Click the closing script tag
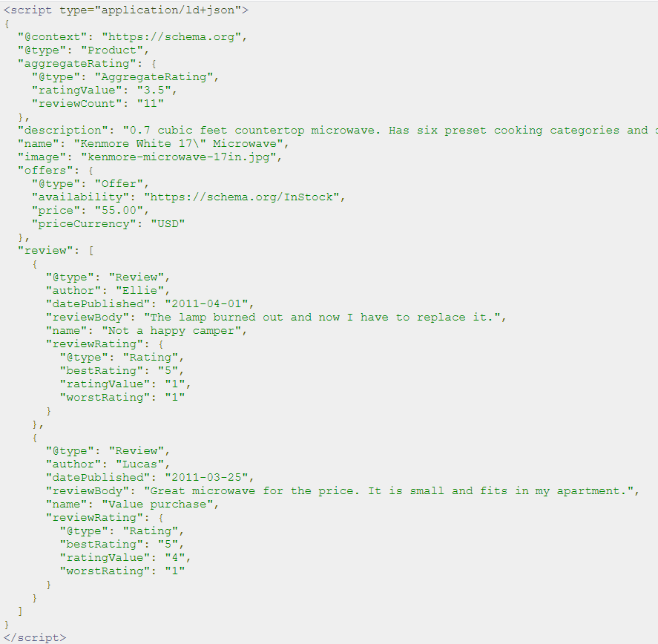Image resolution: width=658 pixels, height=644 pixels. click(36, 638)
